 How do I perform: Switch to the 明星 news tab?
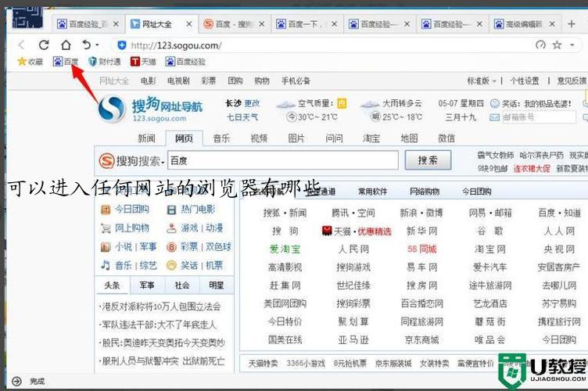click(217, 285)
